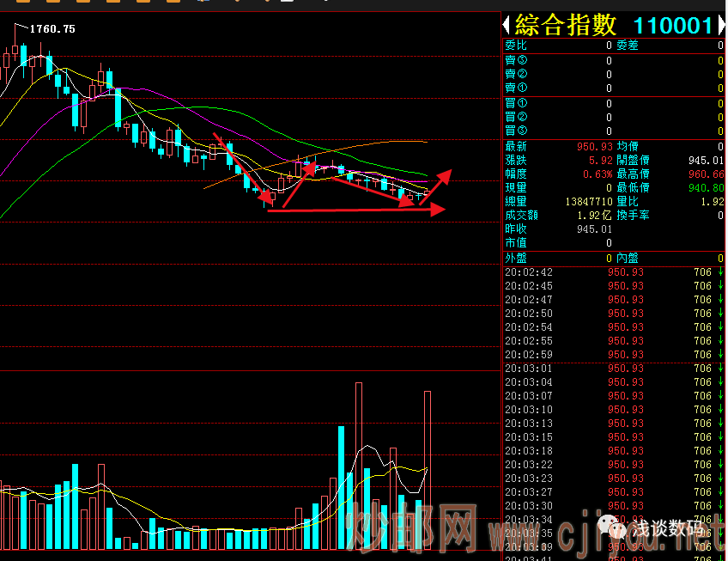Image resolution: width=728 pixels, height=561 pixels.
Task: Click the green down arrow on the 20:02:42 row
Action: point(720,272)
